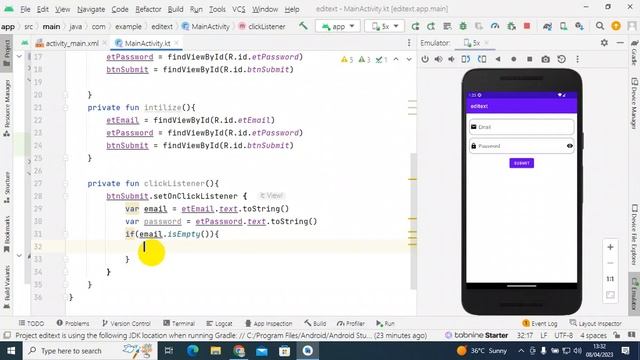Image resolution: width=640 pixels, height=360 pixels.
Task: Click the Debug app bug icon
Action: pyautogui.click(x=463, y=26)
